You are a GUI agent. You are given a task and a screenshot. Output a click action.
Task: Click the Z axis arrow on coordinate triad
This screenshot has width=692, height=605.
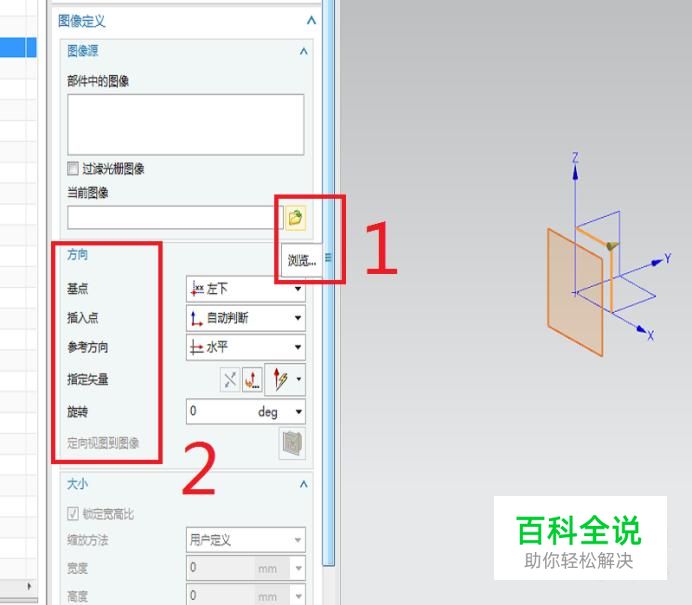(x=575, y=171)
